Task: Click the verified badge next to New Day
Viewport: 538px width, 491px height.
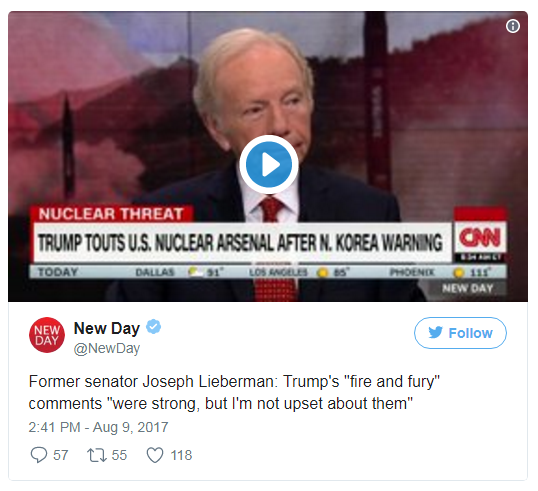Action: point(154,327)
